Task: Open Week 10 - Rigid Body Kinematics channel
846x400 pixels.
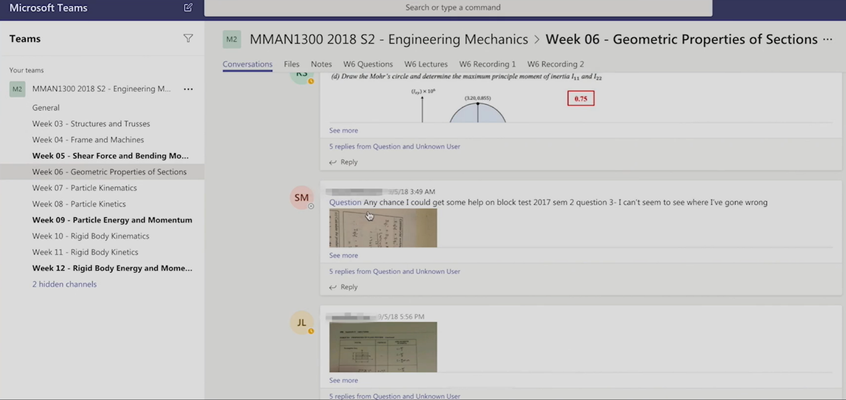Action: tap(102, 236)
